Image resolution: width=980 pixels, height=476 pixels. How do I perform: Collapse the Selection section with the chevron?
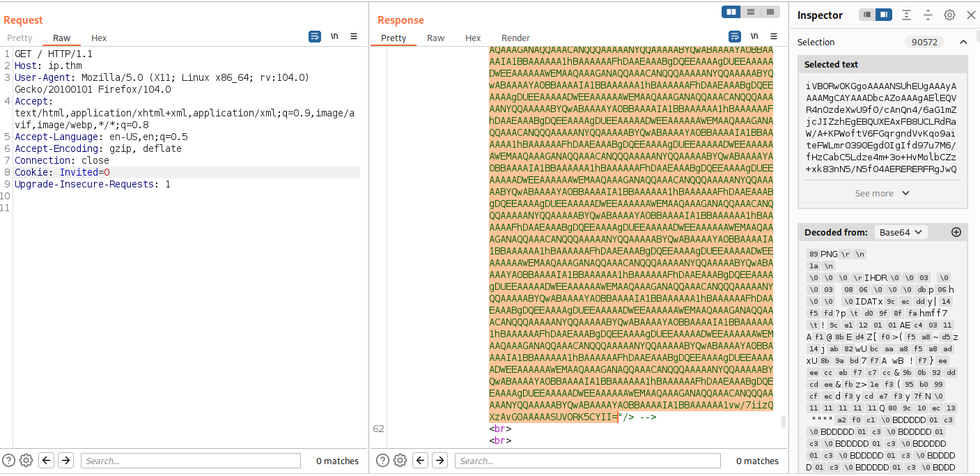[963, 41]
